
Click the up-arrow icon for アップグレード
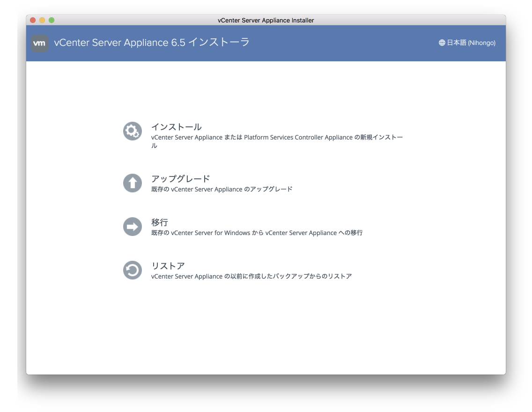pos(133,183)
